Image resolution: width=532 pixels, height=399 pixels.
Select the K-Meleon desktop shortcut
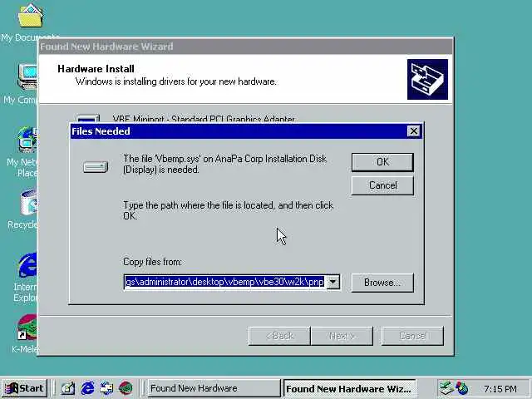coord(26,333)
